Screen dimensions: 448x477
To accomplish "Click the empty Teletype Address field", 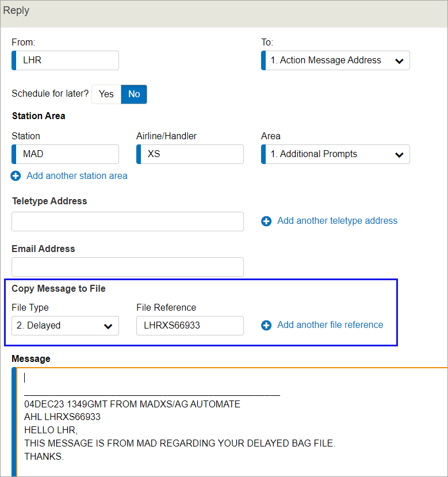I will 128,222.
